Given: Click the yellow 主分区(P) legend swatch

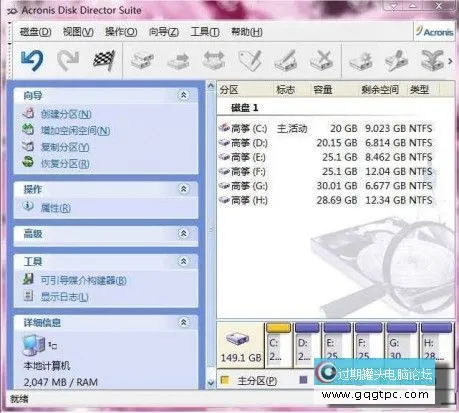Looking at the screenshot, I should 225,380.
